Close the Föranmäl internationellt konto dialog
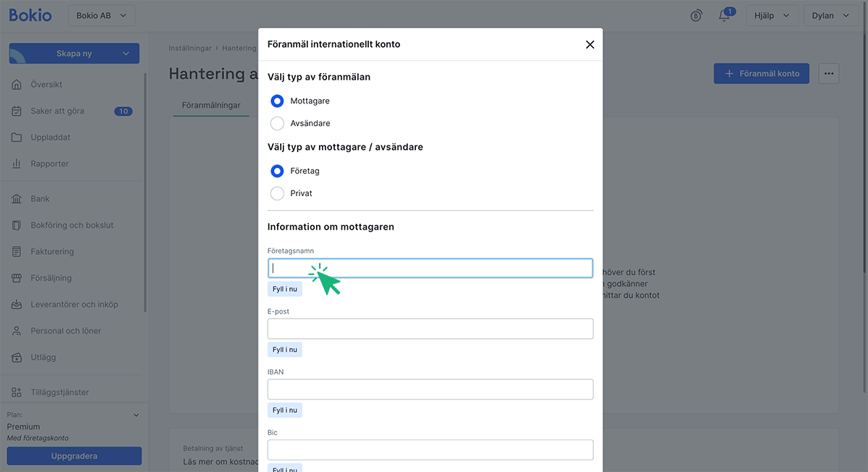The height and width of the screenshot is (472, 868). pos(590,45)
